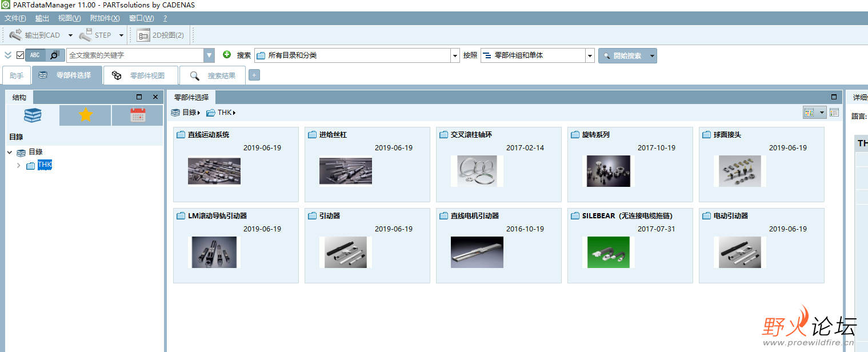Open the 输出 menu
868x352 pixels.
tap(42, 18)
